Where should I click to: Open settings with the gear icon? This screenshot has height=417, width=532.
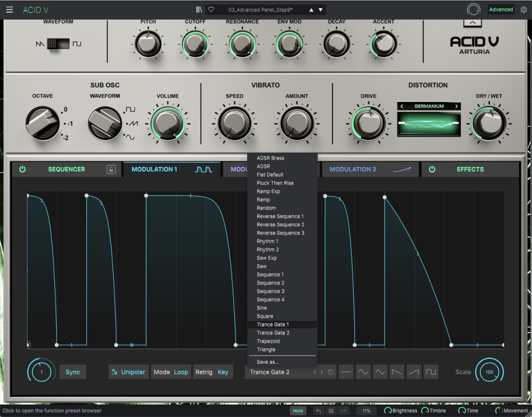coord(523,10)
